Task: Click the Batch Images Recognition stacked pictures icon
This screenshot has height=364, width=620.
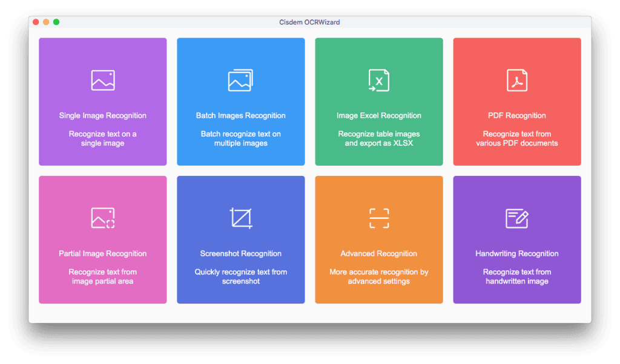Action: 240,80
